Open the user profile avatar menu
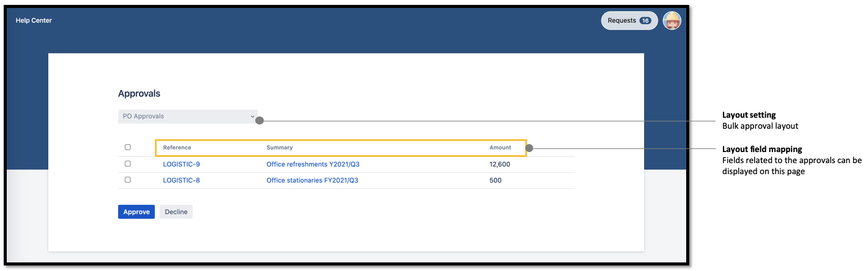 [x=672, y=21]
